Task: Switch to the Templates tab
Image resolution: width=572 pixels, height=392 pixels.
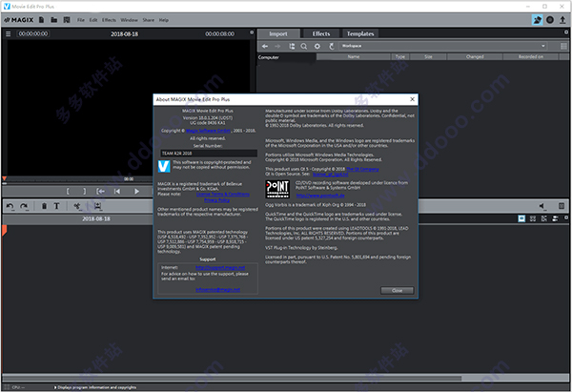Action: tap(360, 33)
